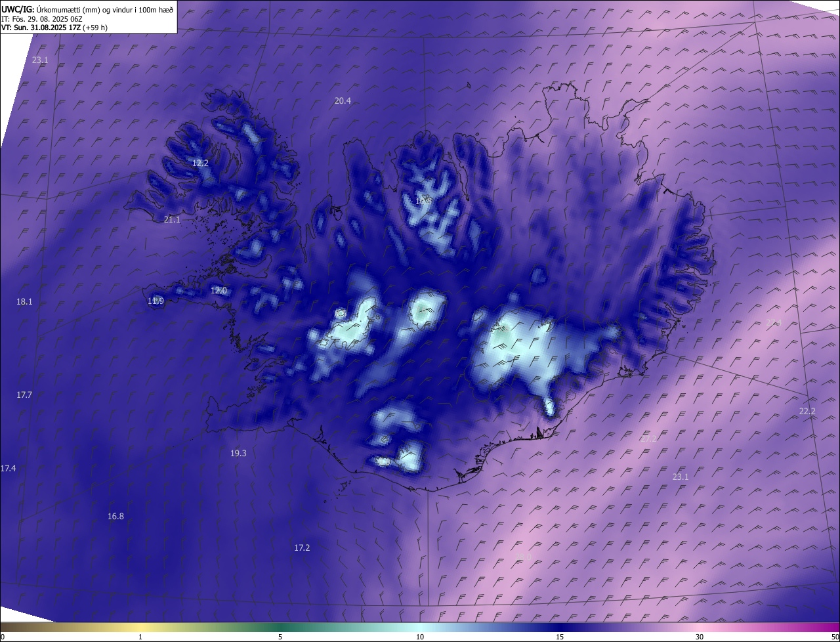This screenshot has width=840, height=642.
Task: Click the 19.3 value label
Action: (x=238, y=453)
